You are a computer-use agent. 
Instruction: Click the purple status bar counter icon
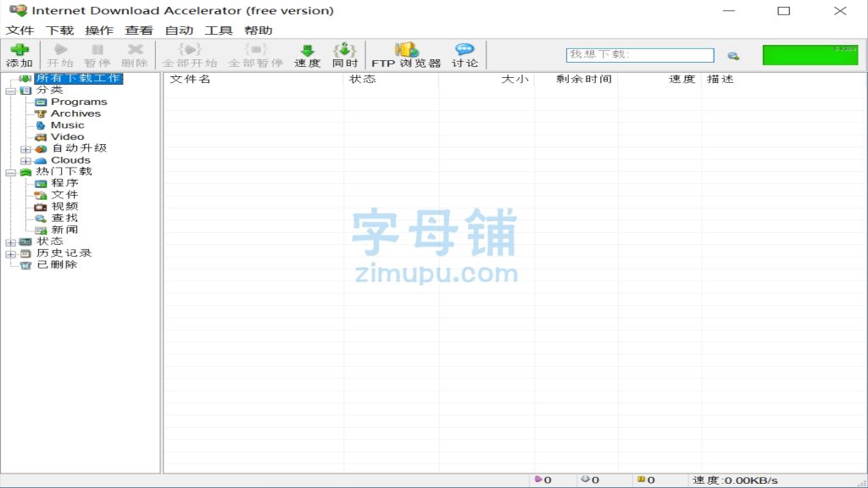click(538, 480)
